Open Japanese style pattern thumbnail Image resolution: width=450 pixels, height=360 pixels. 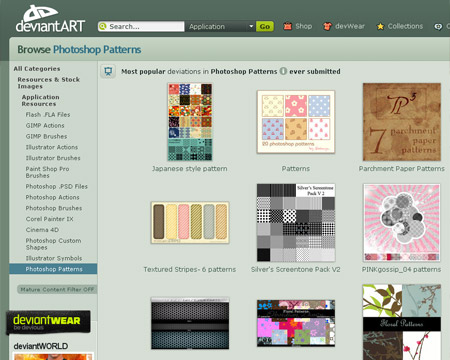click(x=190, y=122)
